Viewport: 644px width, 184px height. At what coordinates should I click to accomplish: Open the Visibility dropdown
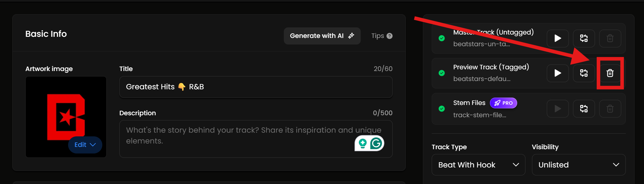click(578, 165)
